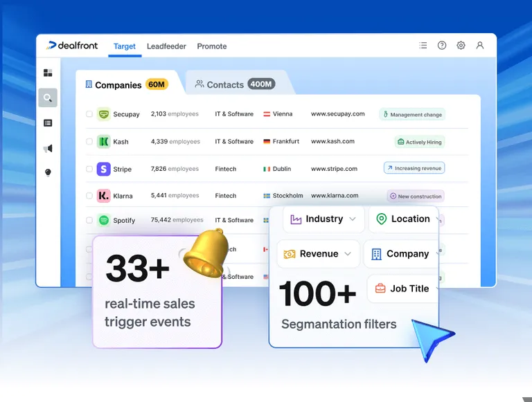This screenshot has width=532, height=402.
Task: Click the 400M contacts badge
Action: pos(261,84)
